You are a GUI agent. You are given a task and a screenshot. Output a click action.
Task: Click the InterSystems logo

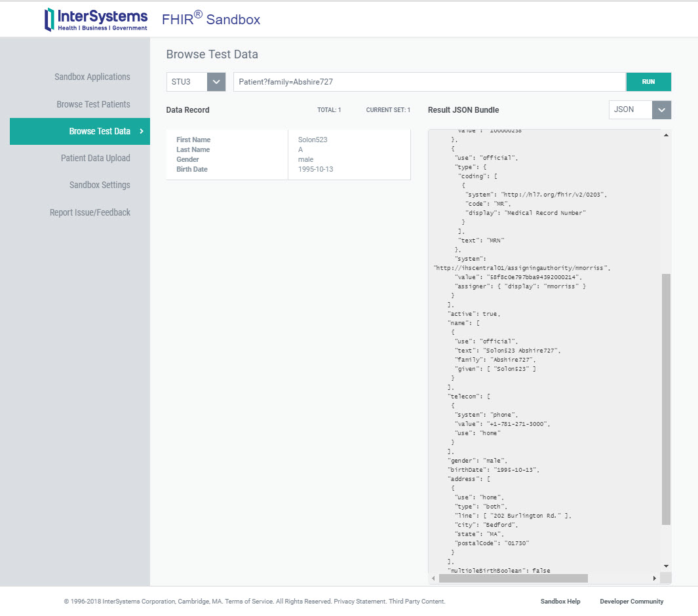pyautogui.click(x=96, y=20)
